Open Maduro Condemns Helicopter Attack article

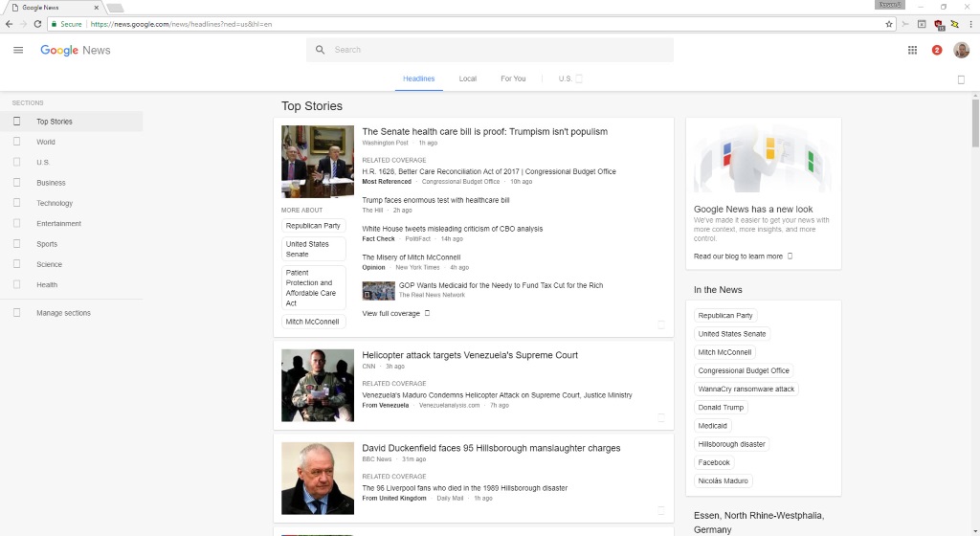[x=497, y=395]
